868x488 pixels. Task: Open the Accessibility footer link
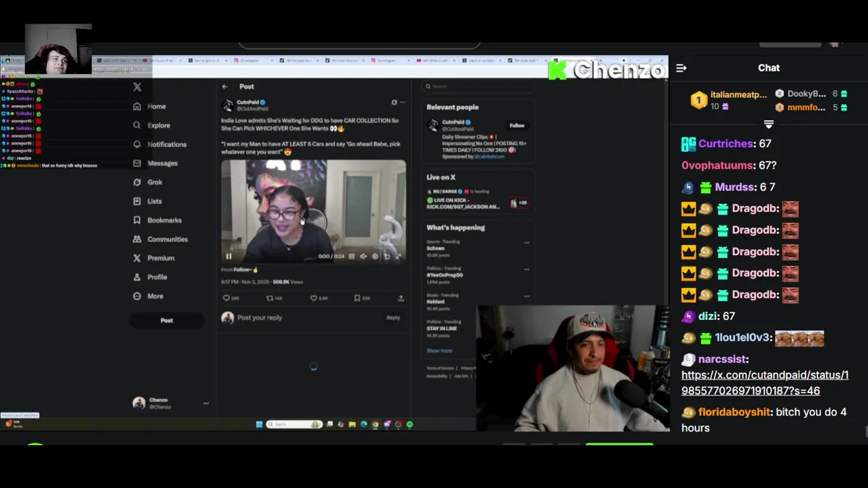coord(437,376)
